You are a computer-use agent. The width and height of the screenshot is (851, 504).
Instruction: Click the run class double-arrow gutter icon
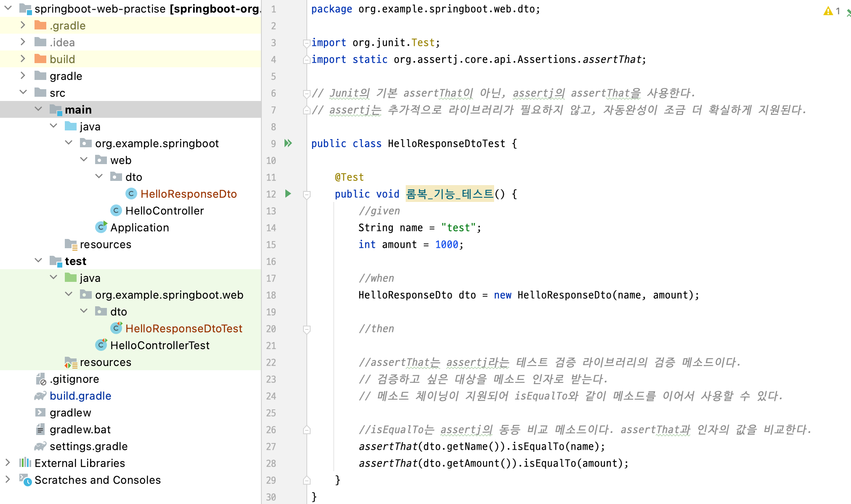[x=288, y=143]
